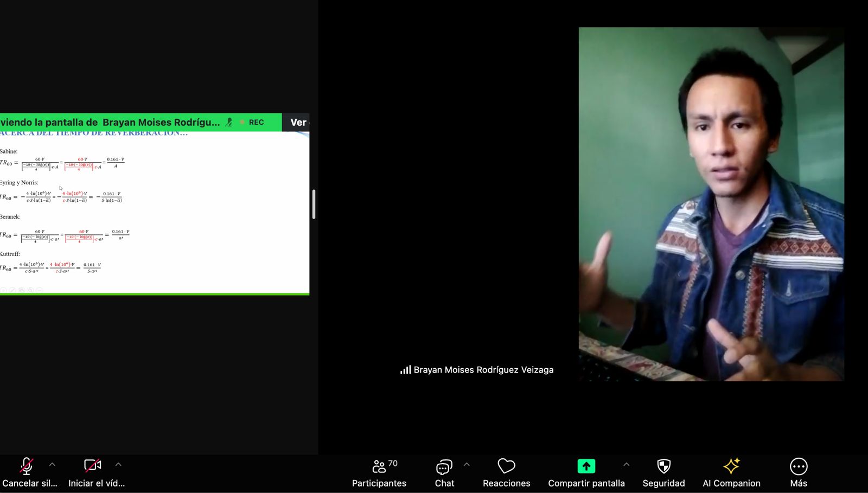The height and width of the screenshot is (493, 868).
Task: Click the green 'viendo la pantalla de' banner
Action: [x=108, y=123]
